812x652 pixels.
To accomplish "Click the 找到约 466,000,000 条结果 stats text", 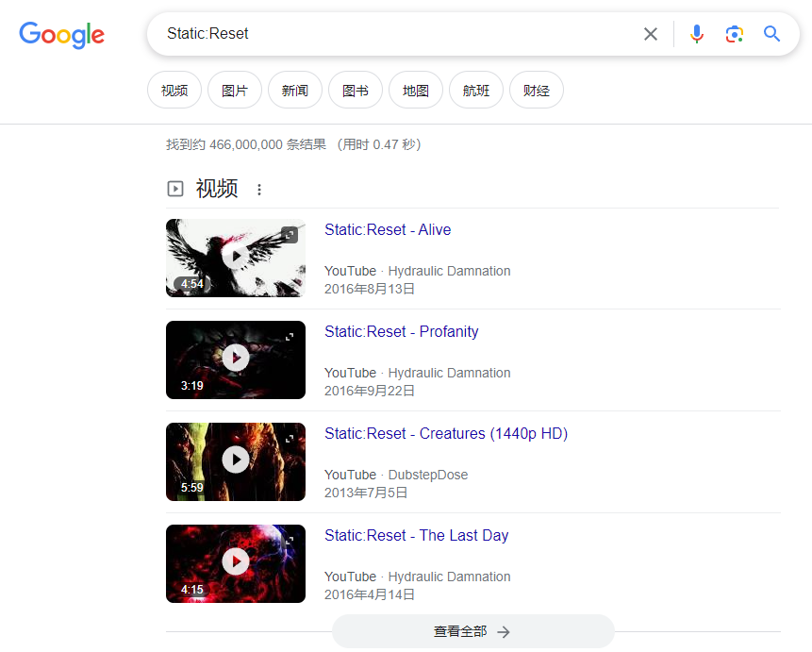I will tap(246, 144).
